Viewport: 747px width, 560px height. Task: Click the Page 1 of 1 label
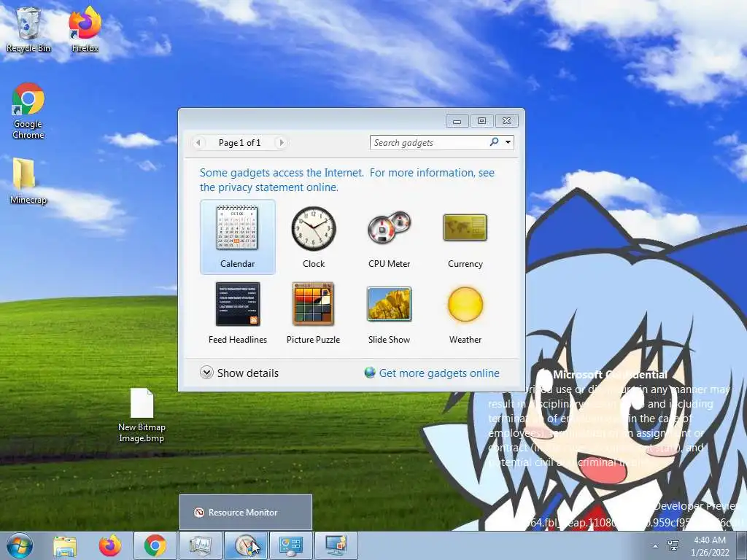239,142
